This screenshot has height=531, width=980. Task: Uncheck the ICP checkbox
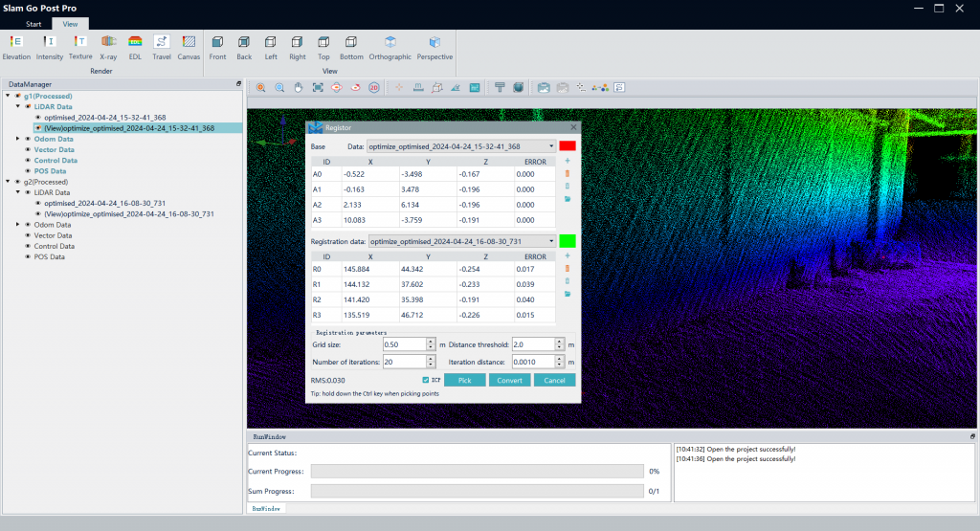(426, 380)
